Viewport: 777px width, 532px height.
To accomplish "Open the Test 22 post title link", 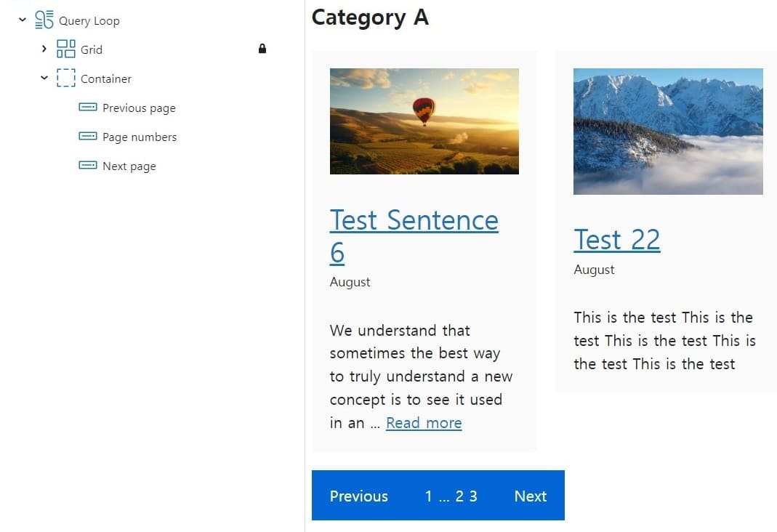I will [x=616, y=240].
